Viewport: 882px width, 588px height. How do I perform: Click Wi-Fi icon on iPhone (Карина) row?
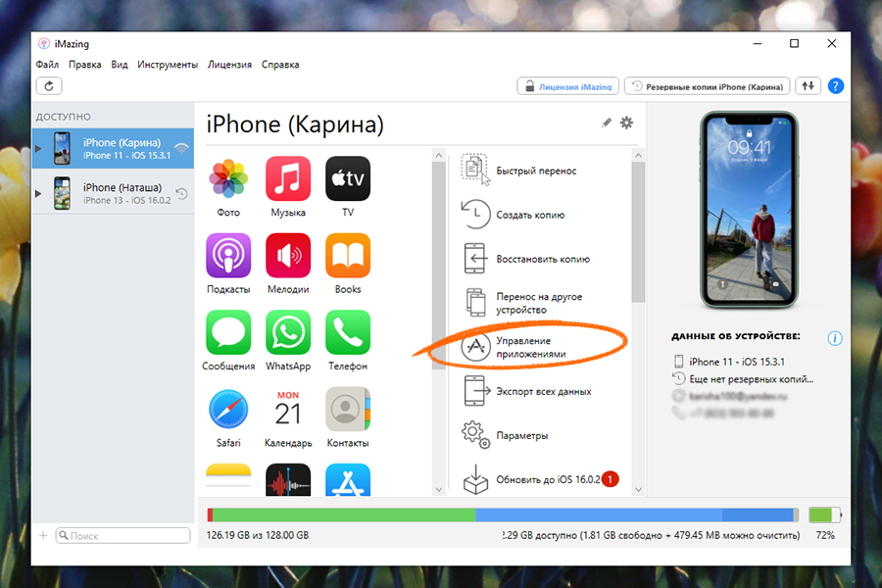(x=181, y=149)
